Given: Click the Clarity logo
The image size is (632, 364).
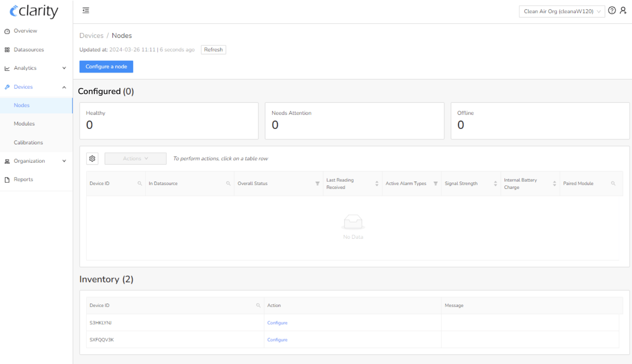Looking at the screenshot, I should coord(34,11).
